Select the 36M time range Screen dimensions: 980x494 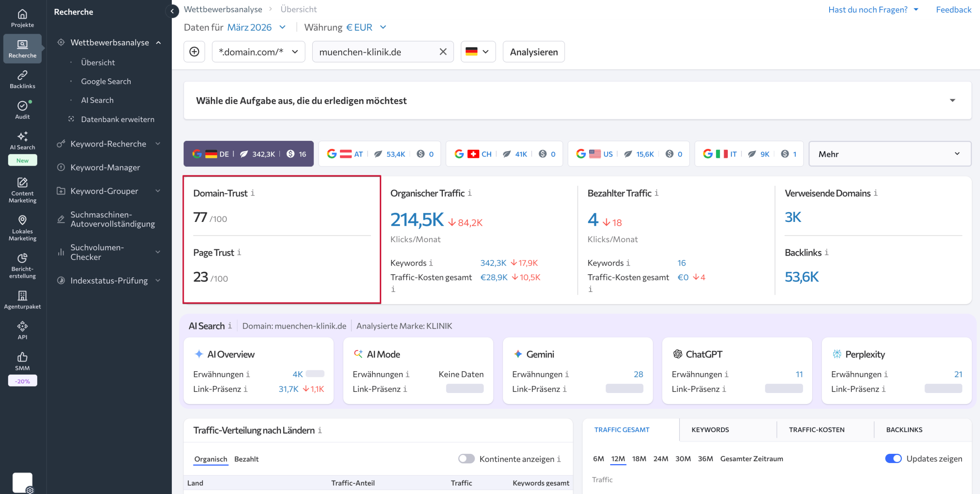tap(706, 458)
